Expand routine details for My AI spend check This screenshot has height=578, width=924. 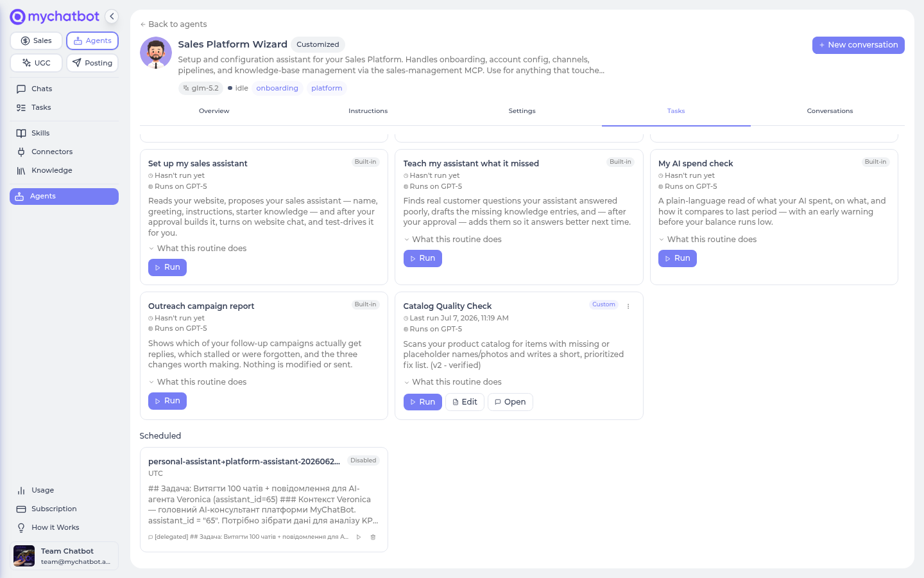click(x=708, y=240)
